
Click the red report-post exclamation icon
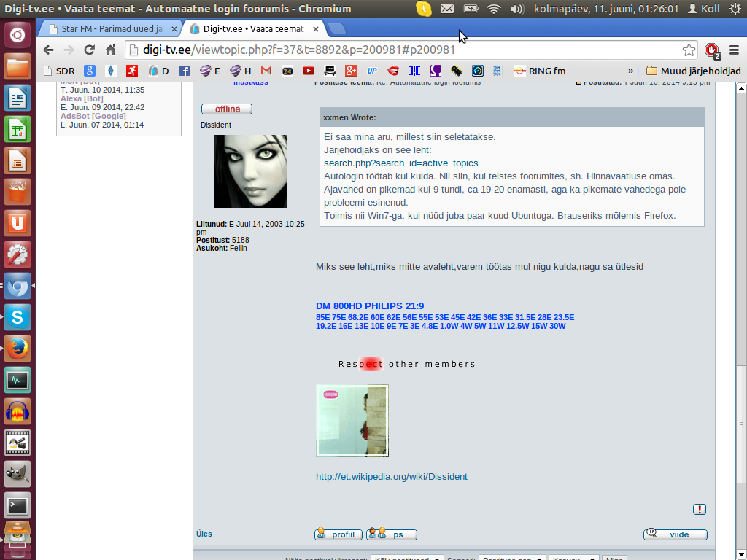point(700,510)
